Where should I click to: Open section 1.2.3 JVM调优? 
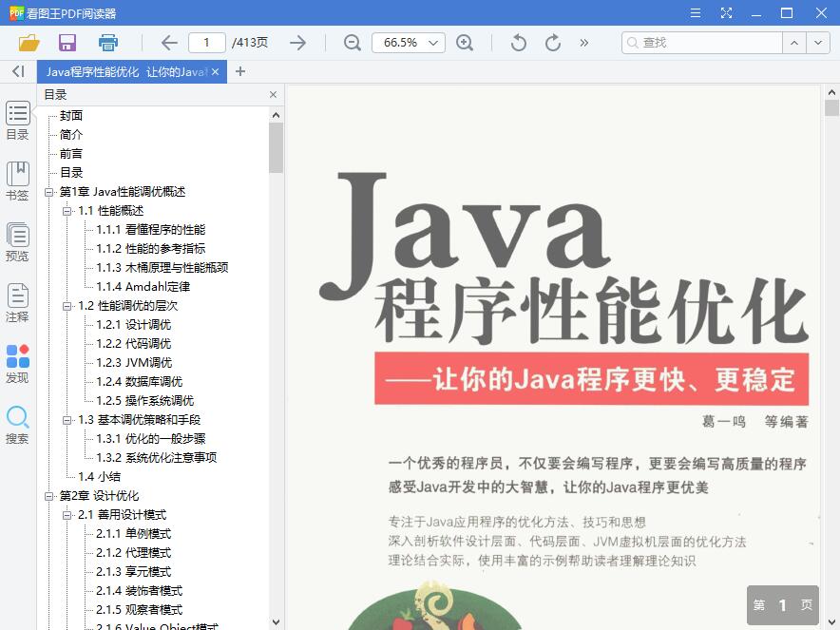coord(134,363)
